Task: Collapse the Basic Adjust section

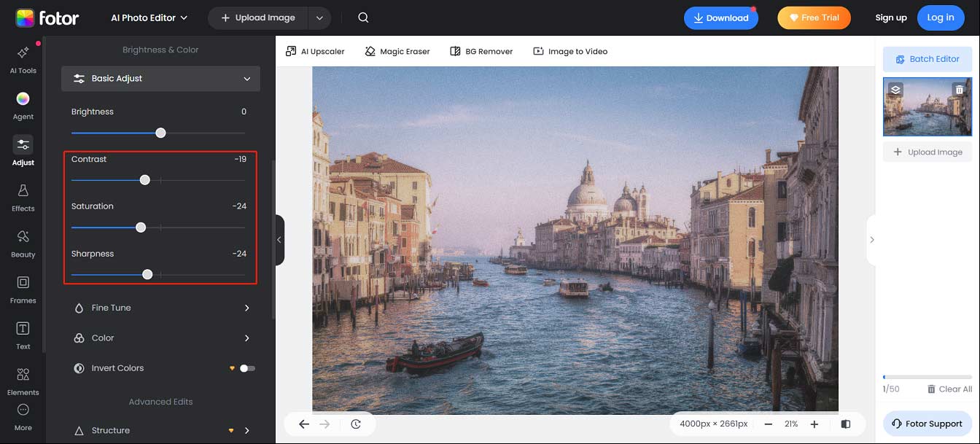Action: click(160, 78)
